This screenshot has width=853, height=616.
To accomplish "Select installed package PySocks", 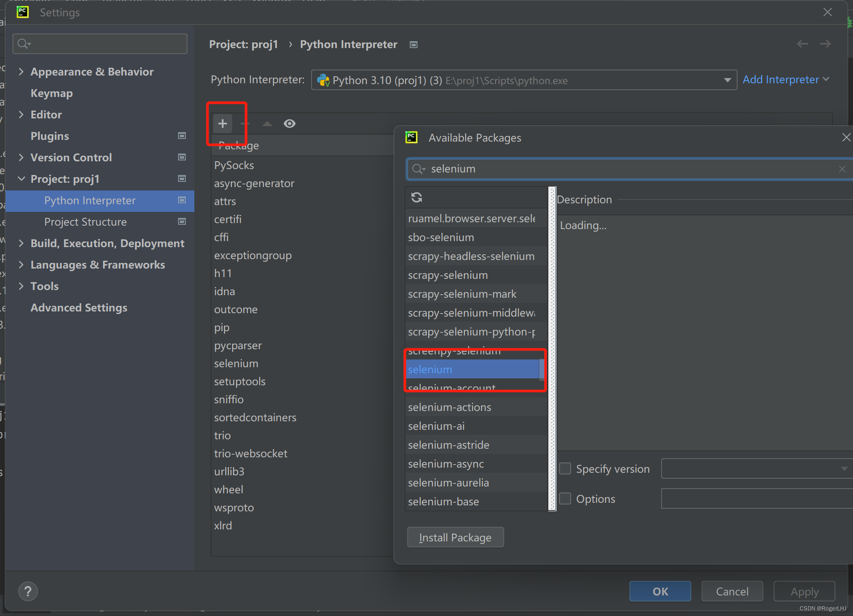I will (x=234, y=165).
